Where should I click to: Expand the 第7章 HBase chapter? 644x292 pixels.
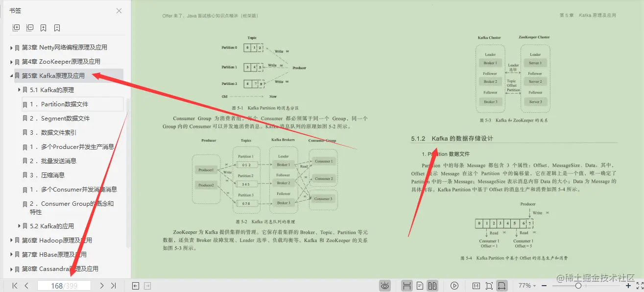11,255
